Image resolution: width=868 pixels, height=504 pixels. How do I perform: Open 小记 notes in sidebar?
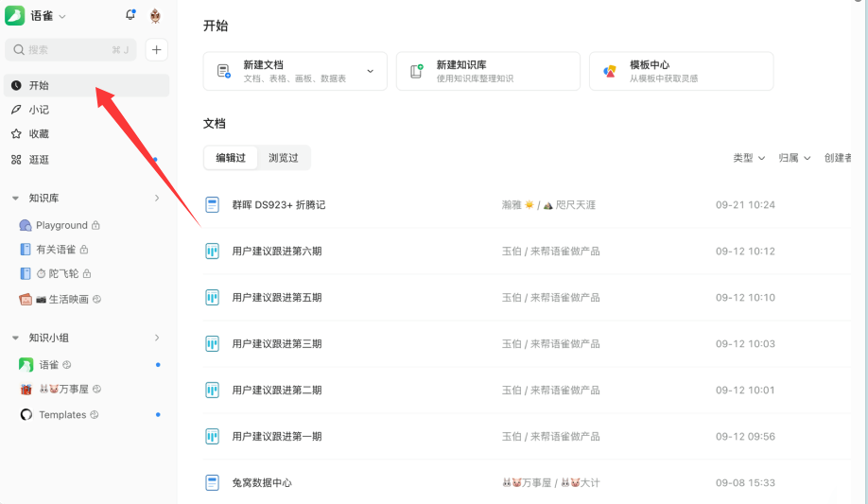[x=39, y=110]
